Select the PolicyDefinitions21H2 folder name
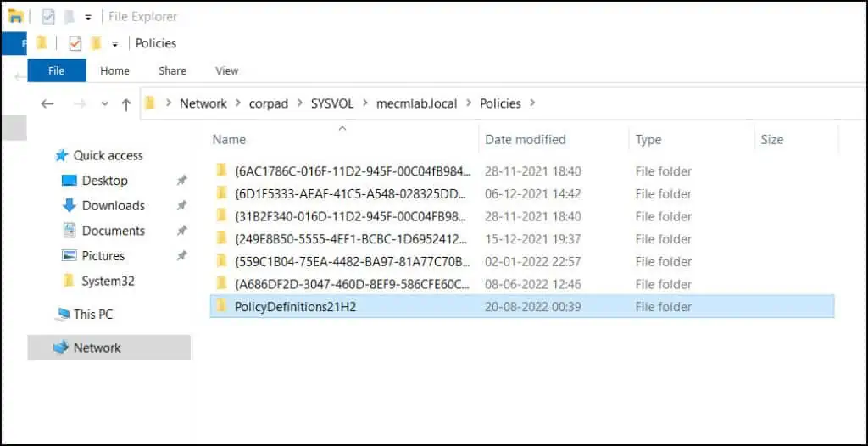 pyautogui.click(x=295, y=307)
